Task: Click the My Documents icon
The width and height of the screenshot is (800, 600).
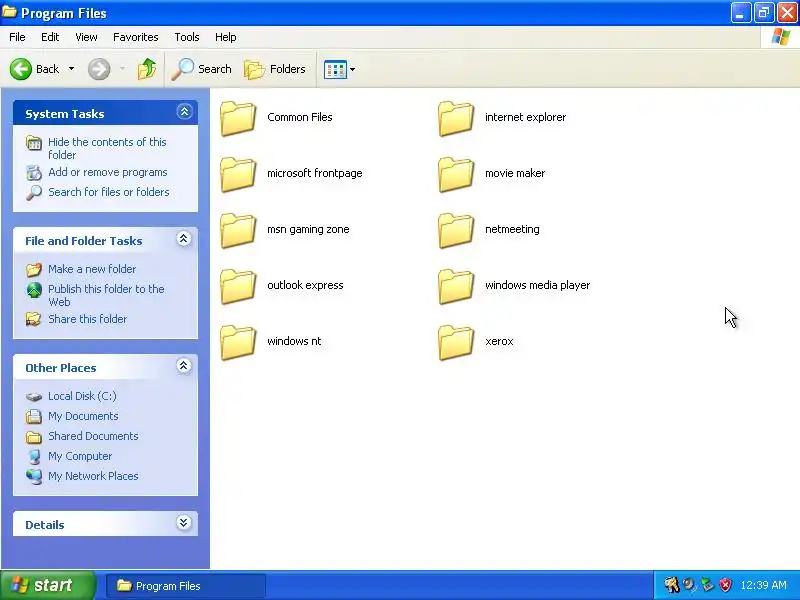Action: click(34, 417)
